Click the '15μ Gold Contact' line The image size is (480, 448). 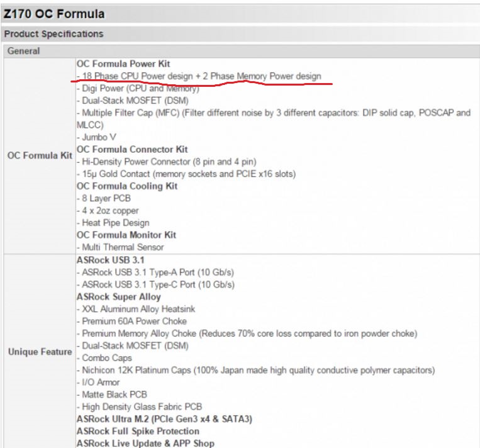tap(186, 174)
